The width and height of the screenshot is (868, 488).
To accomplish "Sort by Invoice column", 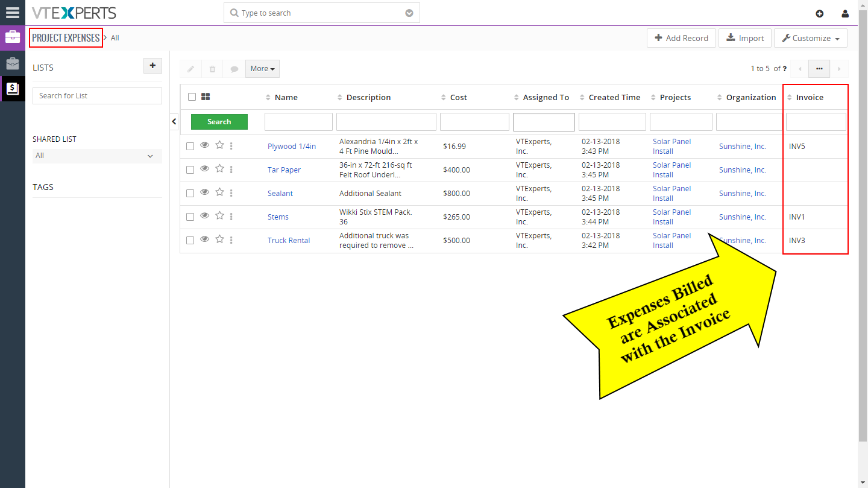I will 809,97.
